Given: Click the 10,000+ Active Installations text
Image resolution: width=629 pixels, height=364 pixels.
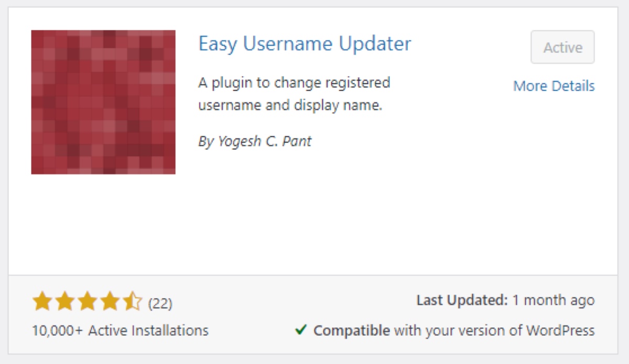Looking at the screenshot, I should [120, 330].
